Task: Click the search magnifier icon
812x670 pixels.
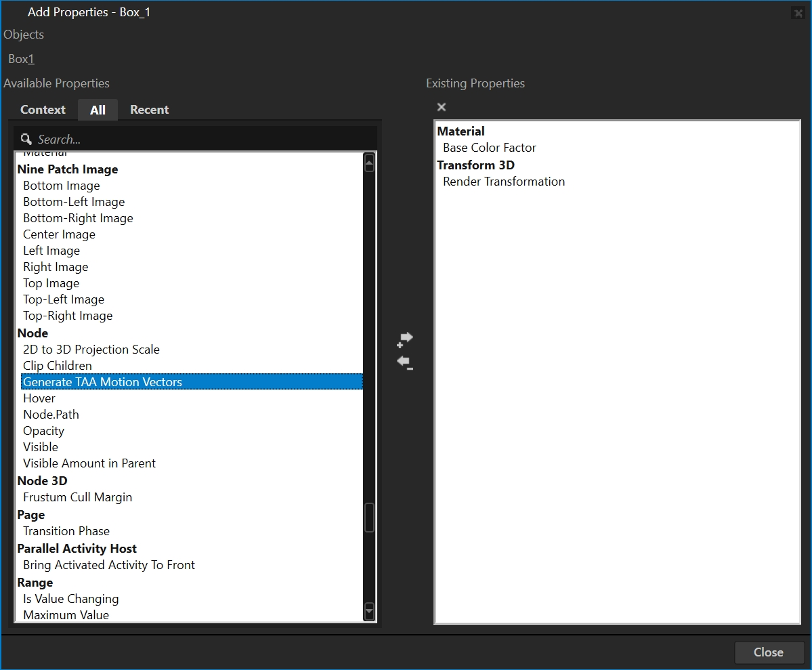Action: pos(26,139)
